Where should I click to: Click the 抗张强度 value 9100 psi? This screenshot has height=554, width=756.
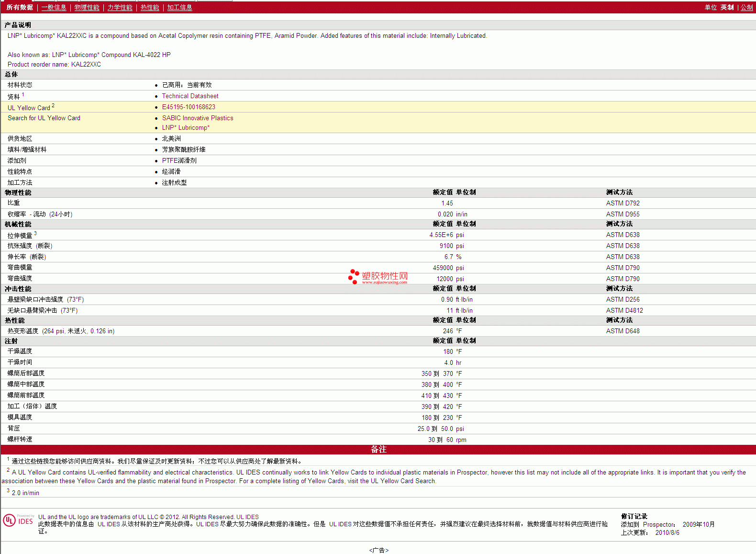452,246
